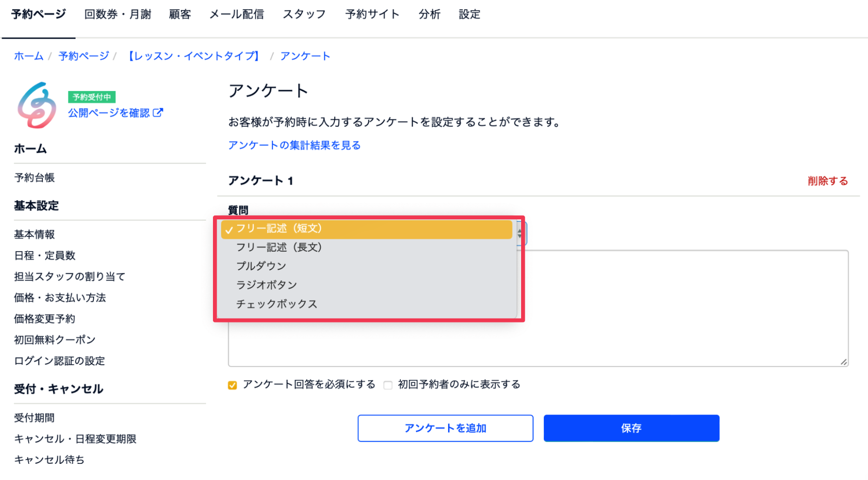Click ホーム breadcrumb link

29,56
